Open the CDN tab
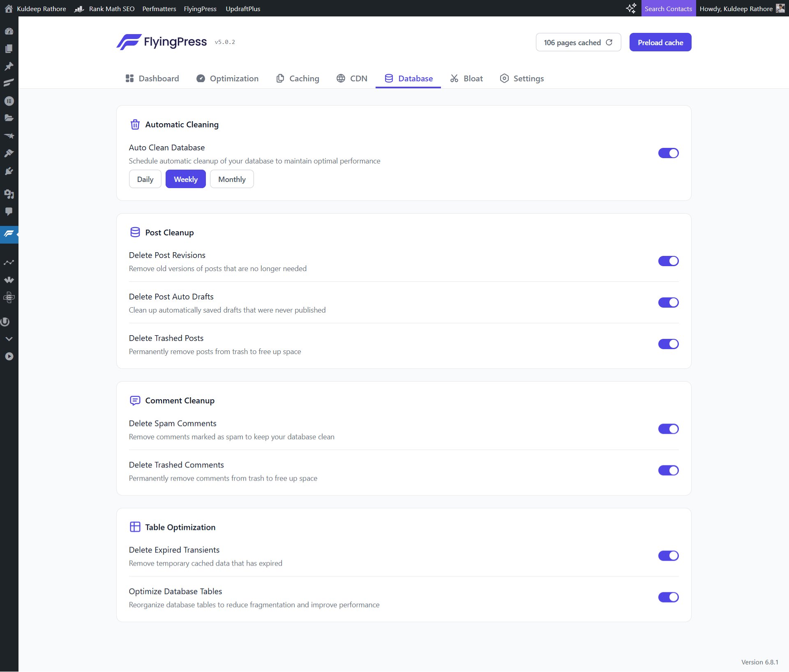 (352, 78)
